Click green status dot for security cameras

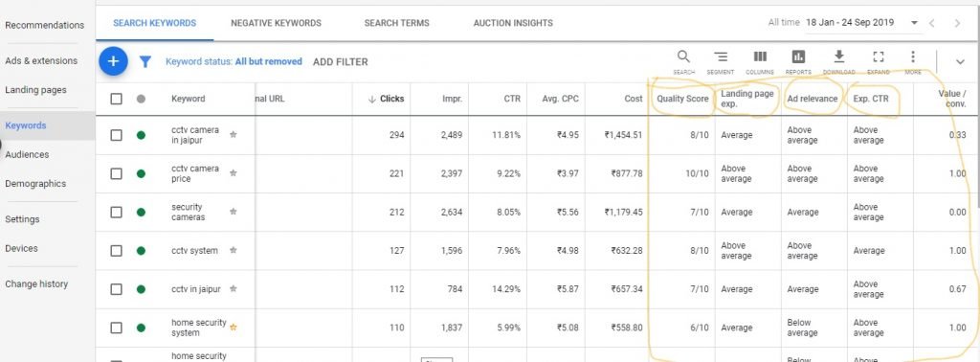tap(142, 212)
